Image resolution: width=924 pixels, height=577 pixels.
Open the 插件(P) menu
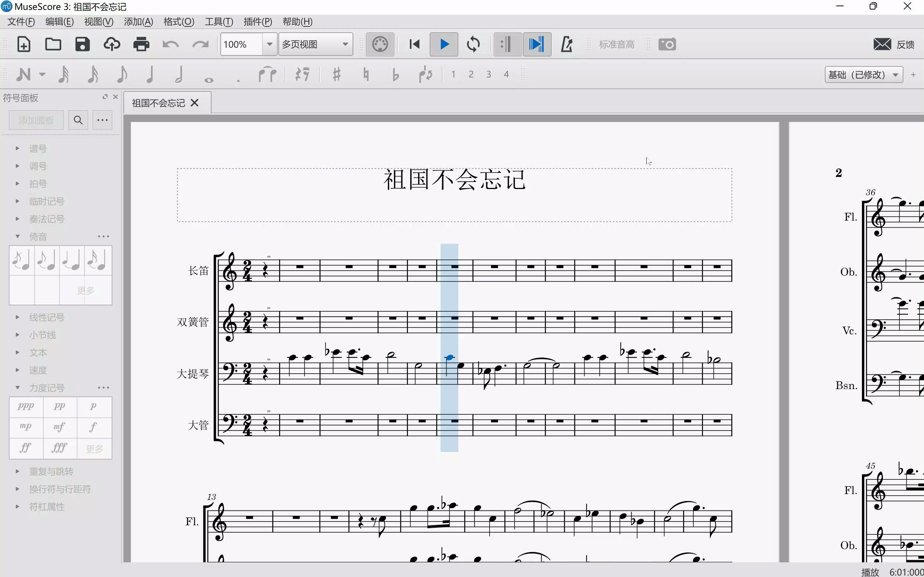pos(258,22)
